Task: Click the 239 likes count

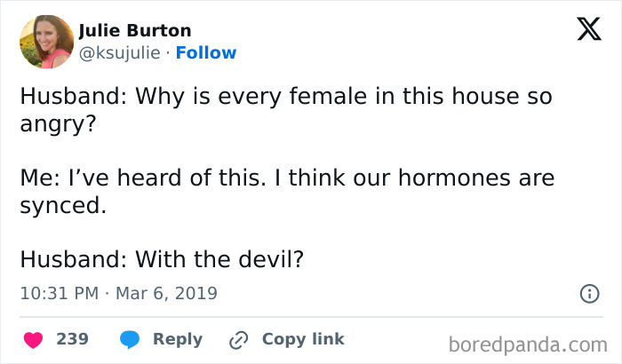Action: click(x=71, y=339)
